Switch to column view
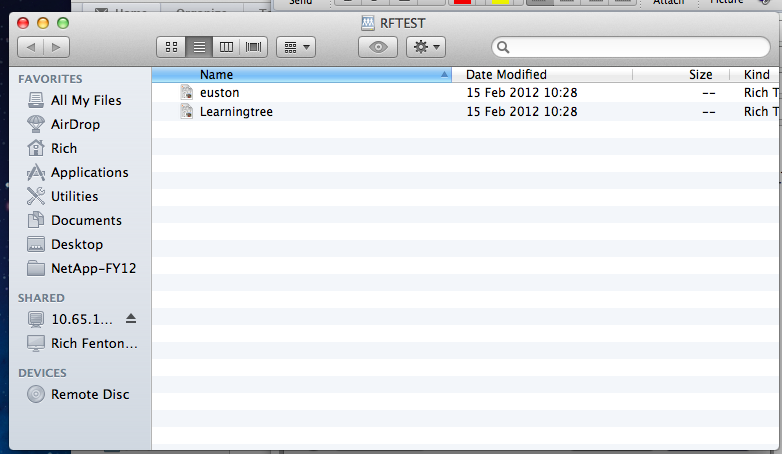 (x=226, y=47)
